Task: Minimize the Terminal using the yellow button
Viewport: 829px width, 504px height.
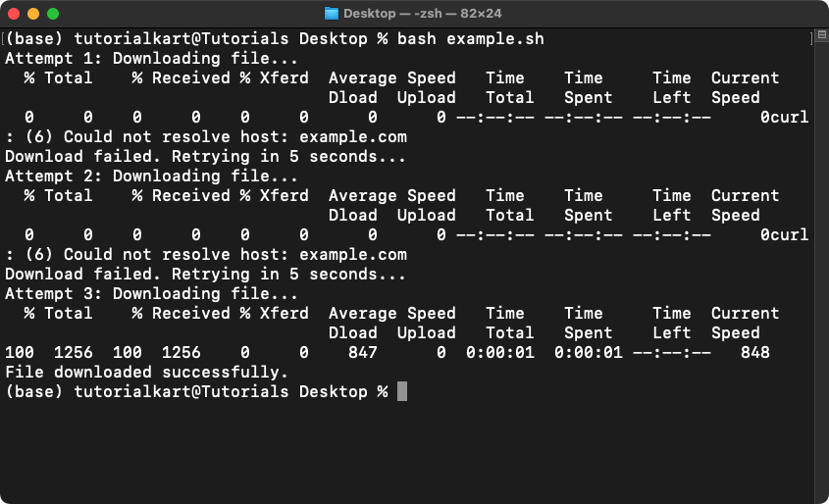Action: [33, 14]
